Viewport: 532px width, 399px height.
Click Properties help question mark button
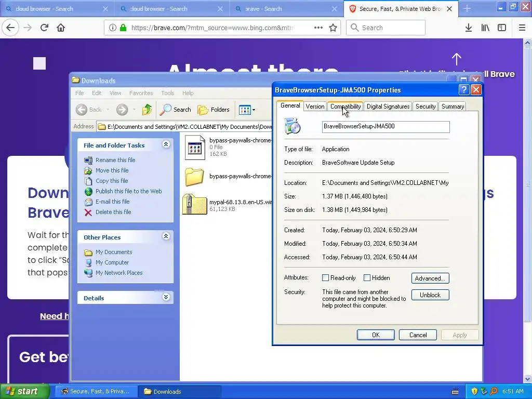[463, 89]
